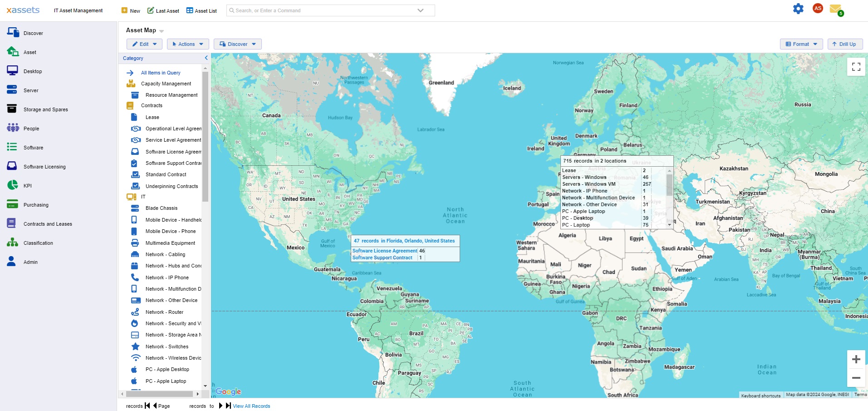
Task: Select Capacity Management category
Action: [x=166, y=84]
